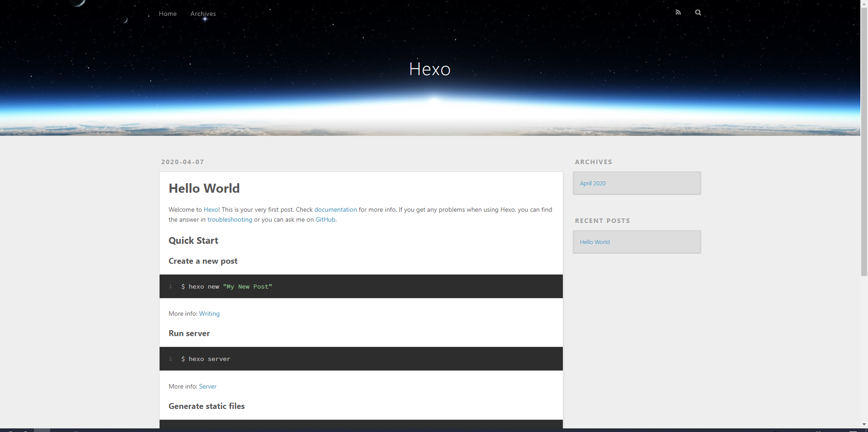
Task: Click the ARCHIVES sidebar heading
Action: pyautogui.click(x=594, y=162)
